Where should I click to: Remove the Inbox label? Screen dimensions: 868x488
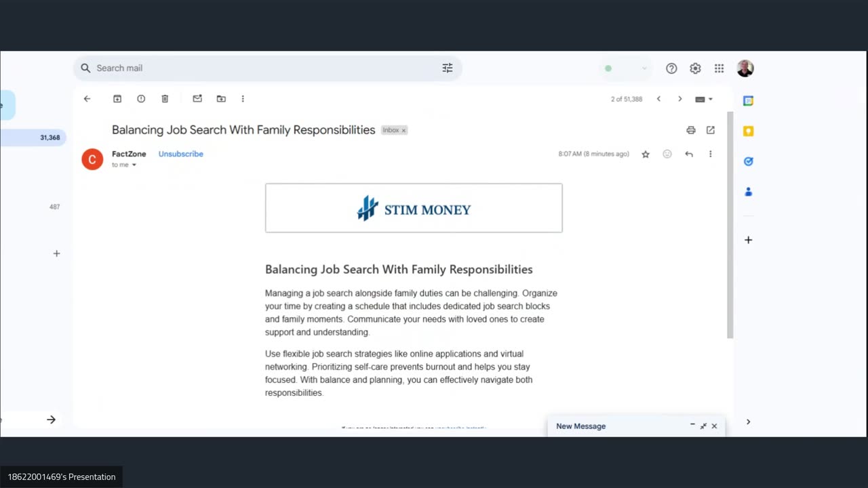tap(403, 130)
